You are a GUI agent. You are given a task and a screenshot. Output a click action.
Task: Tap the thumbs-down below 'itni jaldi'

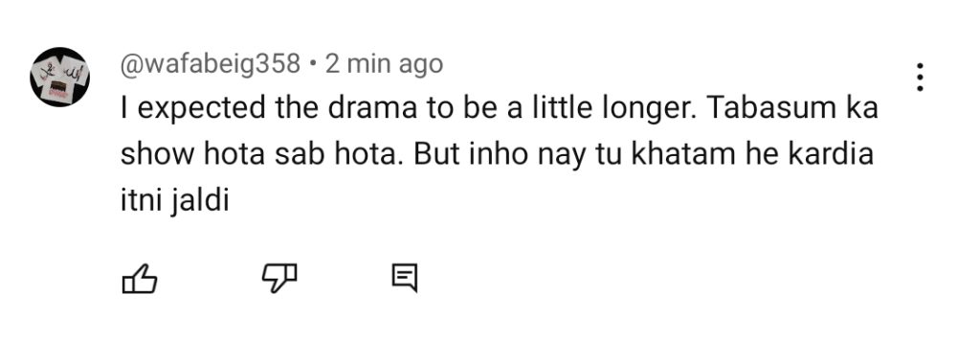pyautogui.click(x=278, y=279)
